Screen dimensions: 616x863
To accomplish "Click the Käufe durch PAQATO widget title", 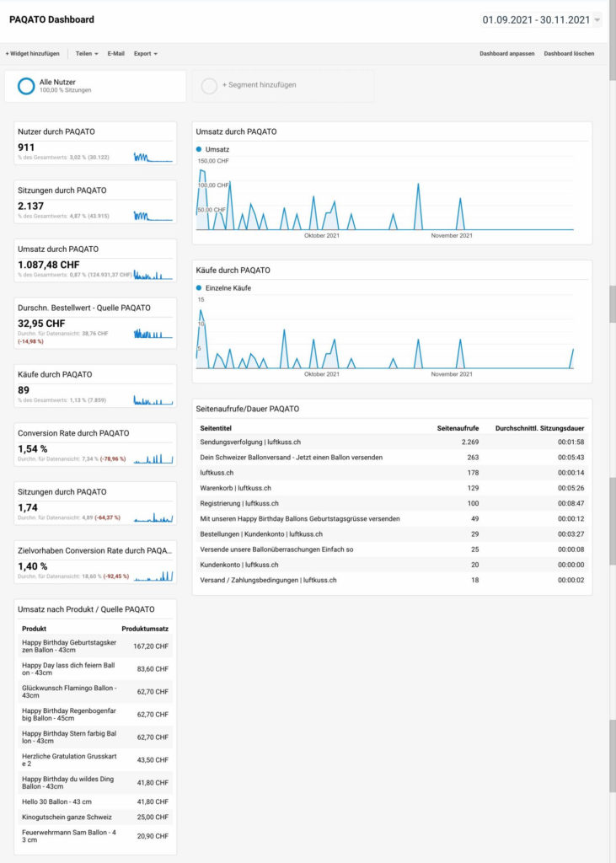I will point(55,374).
